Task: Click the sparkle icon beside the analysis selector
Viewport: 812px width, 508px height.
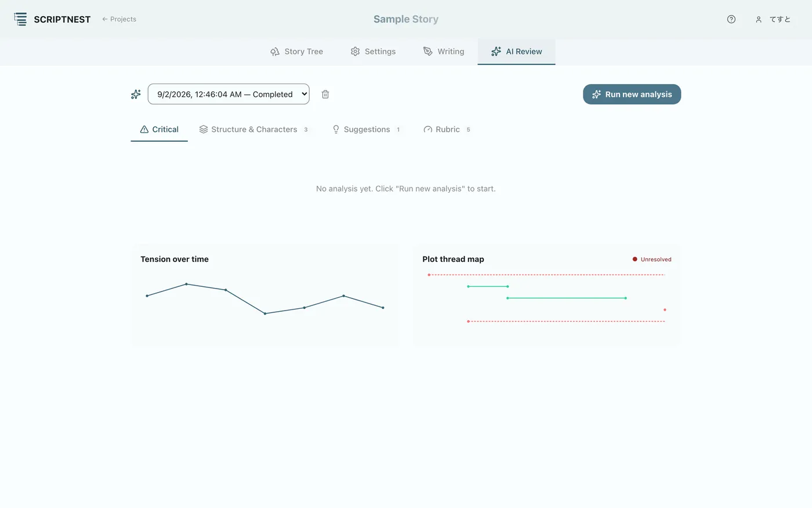Action: click(x=136, y=94)
